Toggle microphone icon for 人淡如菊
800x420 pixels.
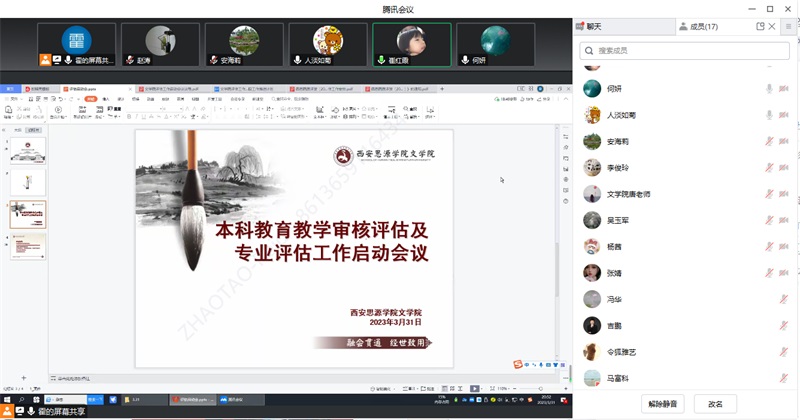click(769, 115)
